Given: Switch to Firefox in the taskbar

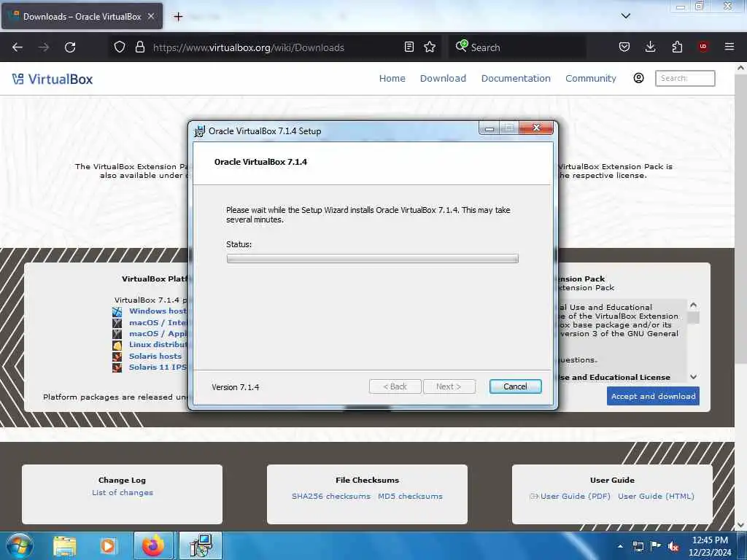Looking at the screenshot, I should coord(153,545).
